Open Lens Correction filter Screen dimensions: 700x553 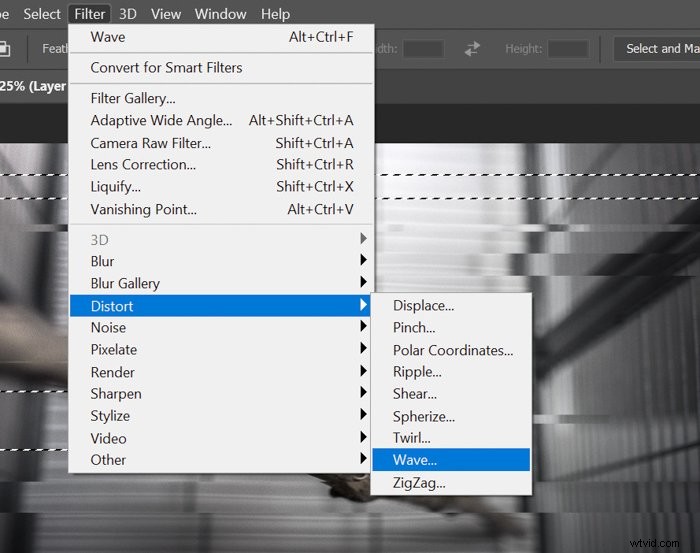tap(221, 165)
